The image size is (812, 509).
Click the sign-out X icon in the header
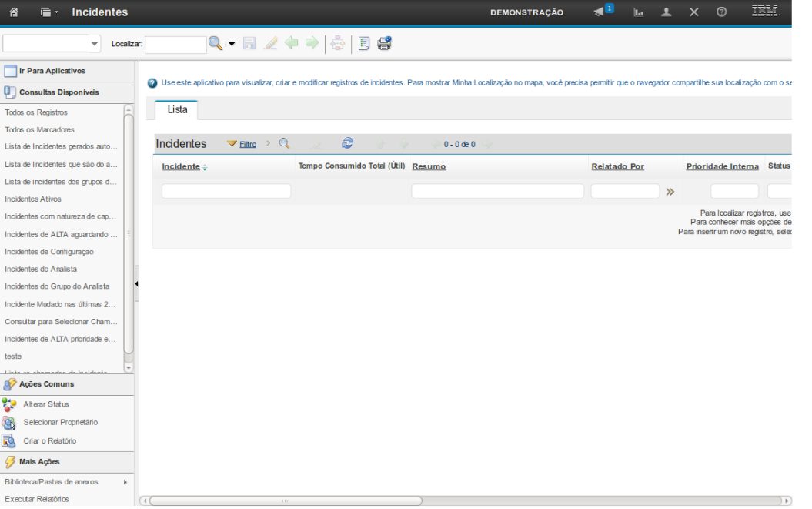[693, 12]
